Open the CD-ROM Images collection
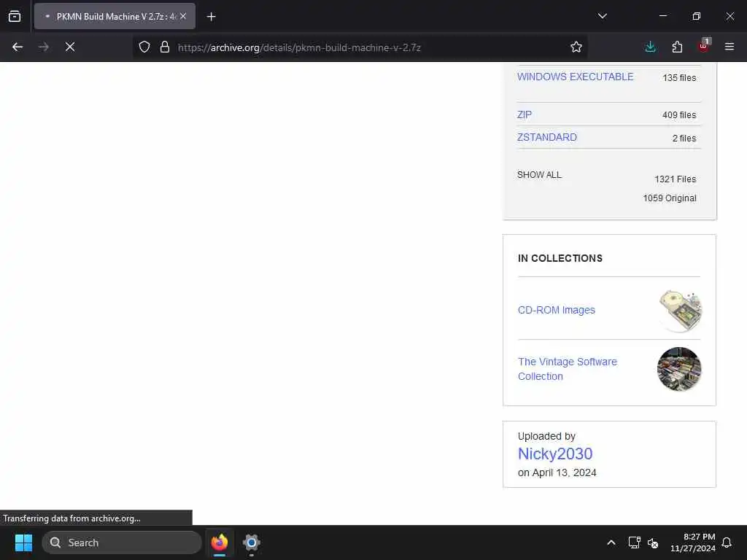 click(557, 310)
